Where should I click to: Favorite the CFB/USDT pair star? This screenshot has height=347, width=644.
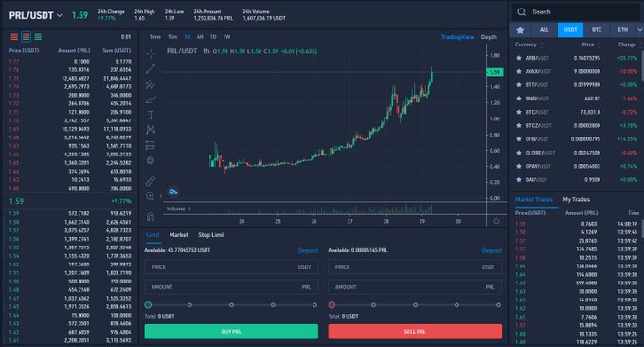[x=519, y=139]
